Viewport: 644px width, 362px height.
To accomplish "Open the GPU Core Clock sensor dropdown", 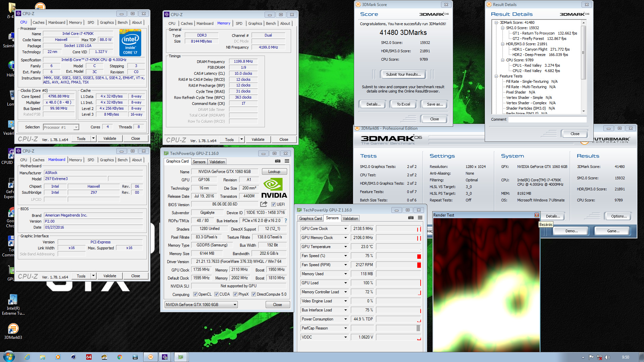I will point(345,229).
